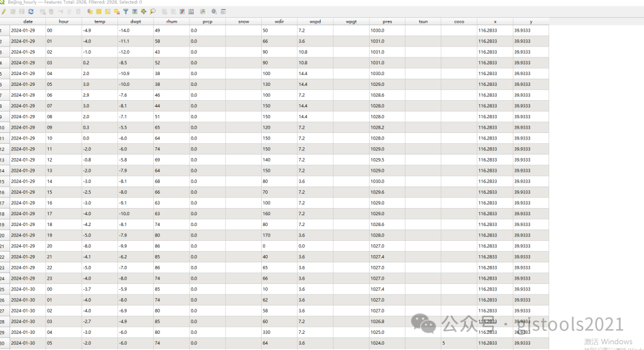Image resolution: width=644 pixels, height=350 pixels.
Task: Select row number 10 by its header
Action: 5,128
